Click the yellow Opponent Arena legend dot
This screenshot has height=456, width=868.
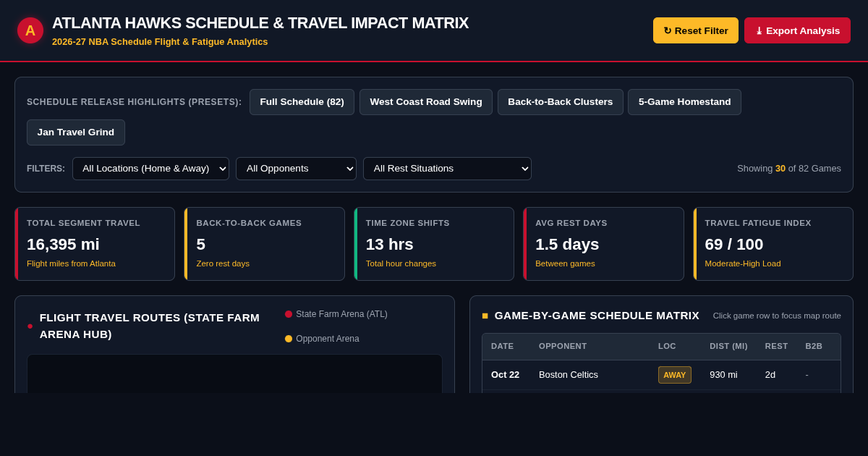pyautogui.click(x=289, y=339)
